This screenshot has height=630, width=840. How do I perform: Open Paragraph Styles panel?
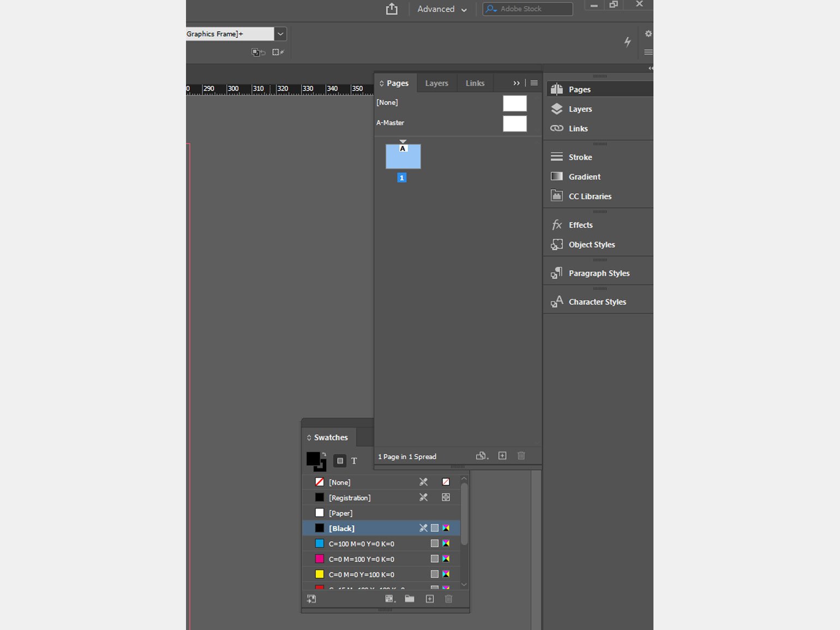[598, 273]
